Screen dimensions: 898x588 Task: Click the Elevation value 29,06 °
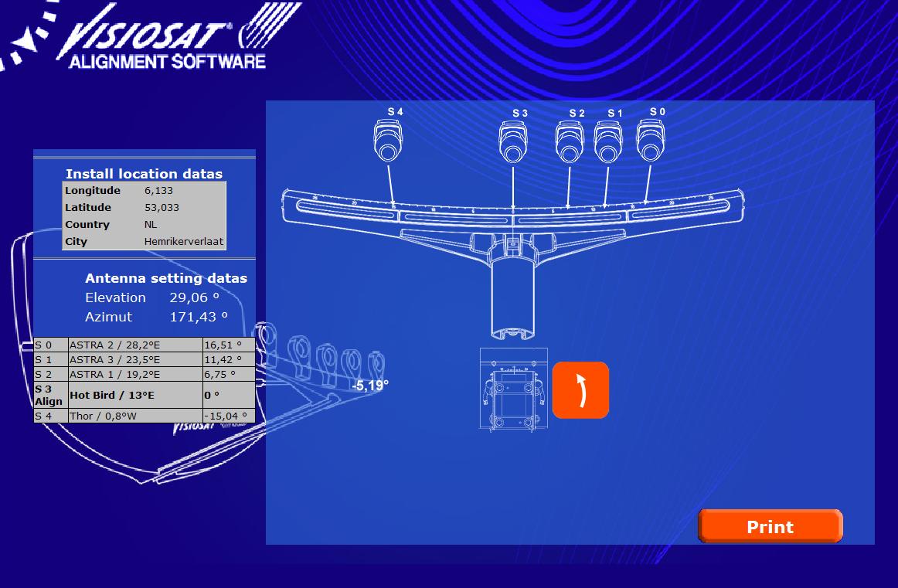click(x=194, y=297)
